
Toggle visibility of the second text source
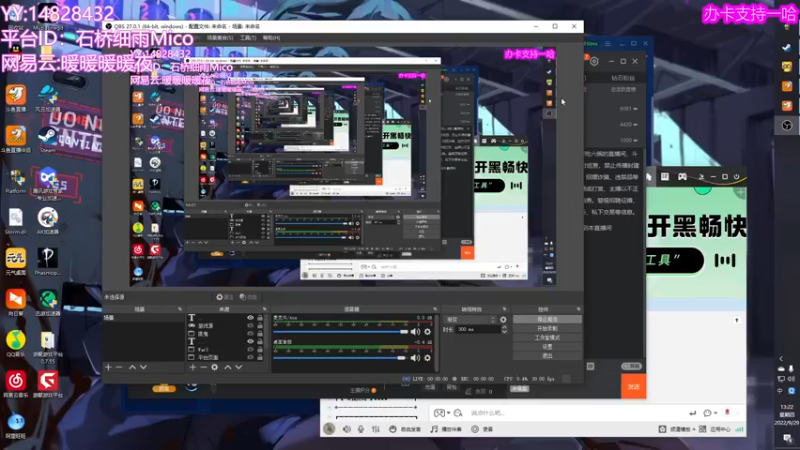tap(250, 341)
